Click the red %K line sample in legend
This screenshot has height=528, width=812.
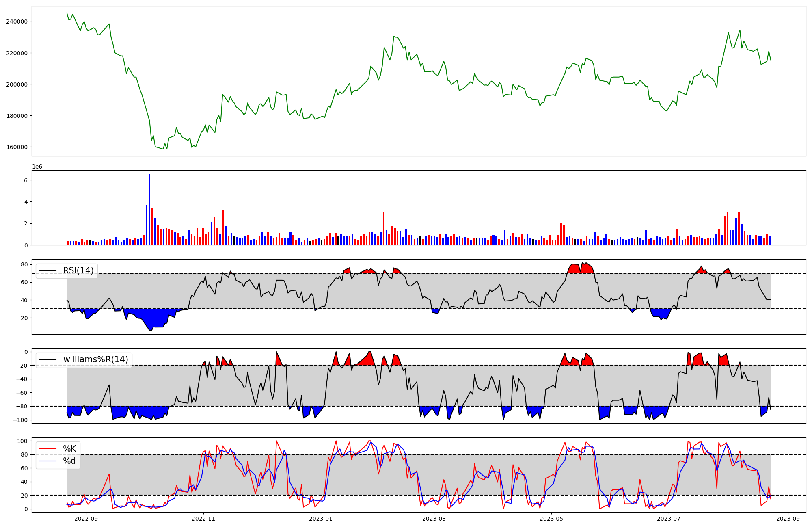pyautogui.click(x=48, y=449)
